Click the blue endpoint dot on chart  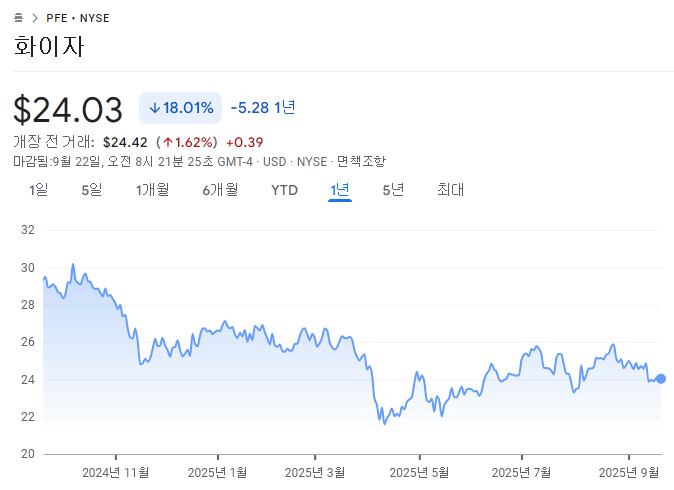pyautogui.click(x=661, y=379)
